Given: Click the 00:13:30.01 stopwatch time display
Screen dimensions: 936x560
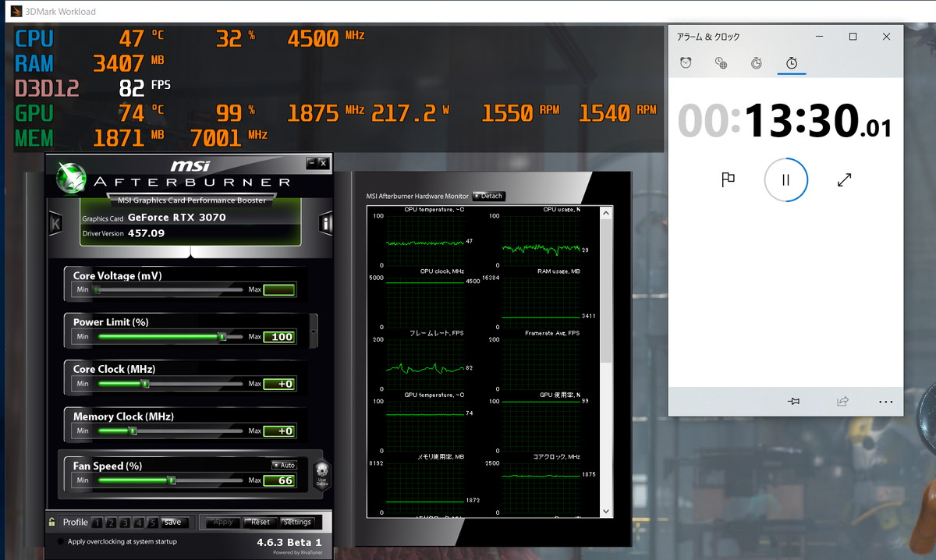Looking at the screenshot, I should coord(784,122).
